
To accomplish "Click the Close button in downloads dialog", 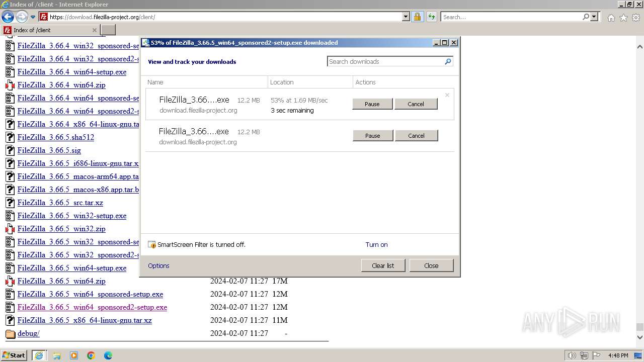I will (x=431, y=265).
